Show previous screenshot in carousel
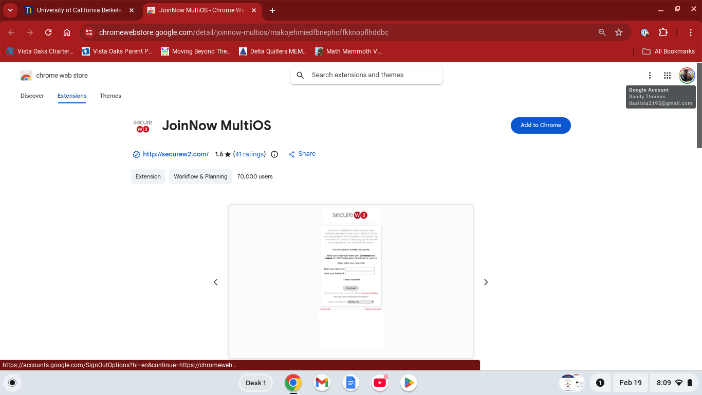Screen dimensions: 702x395 tap(215, 282)
